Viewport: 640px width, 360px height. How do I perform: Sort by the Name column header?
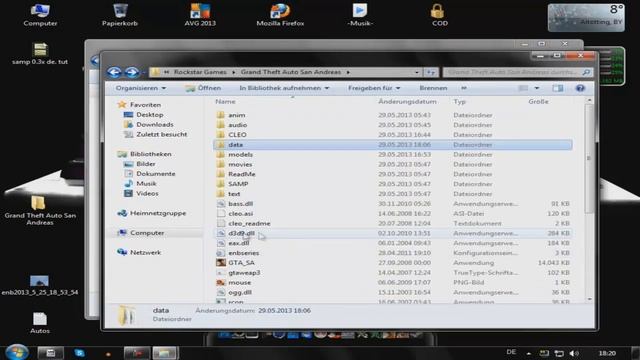click(x=225, y=102)
